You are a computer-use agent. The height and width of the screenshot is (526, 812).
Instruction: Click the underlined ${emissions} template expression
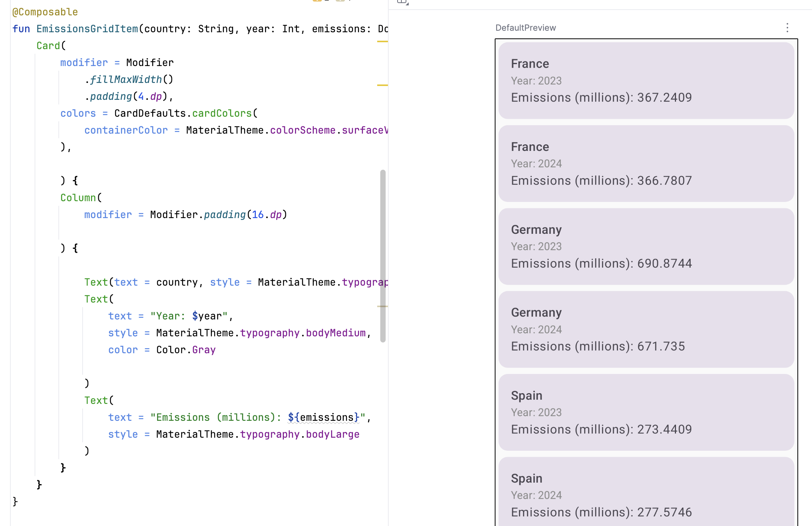click(324, 417)
